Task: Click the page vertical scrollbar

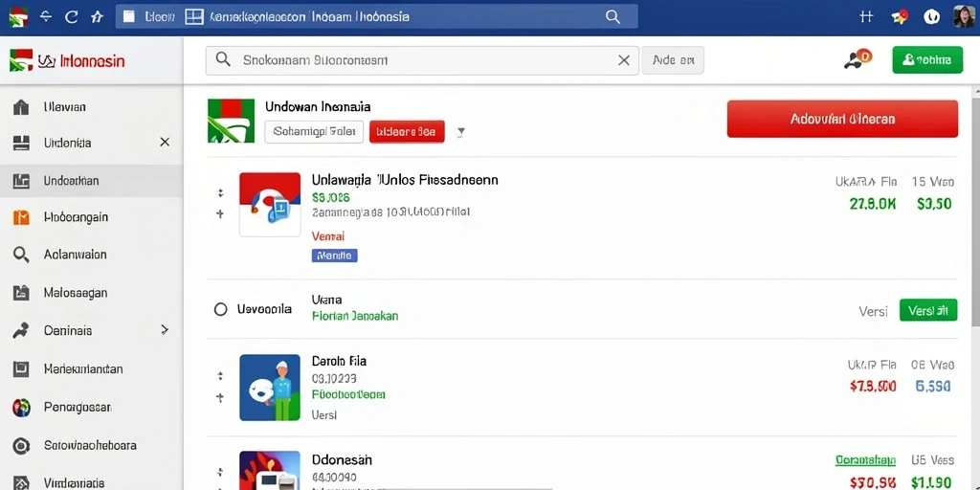Action: click(x=974, y=212)
